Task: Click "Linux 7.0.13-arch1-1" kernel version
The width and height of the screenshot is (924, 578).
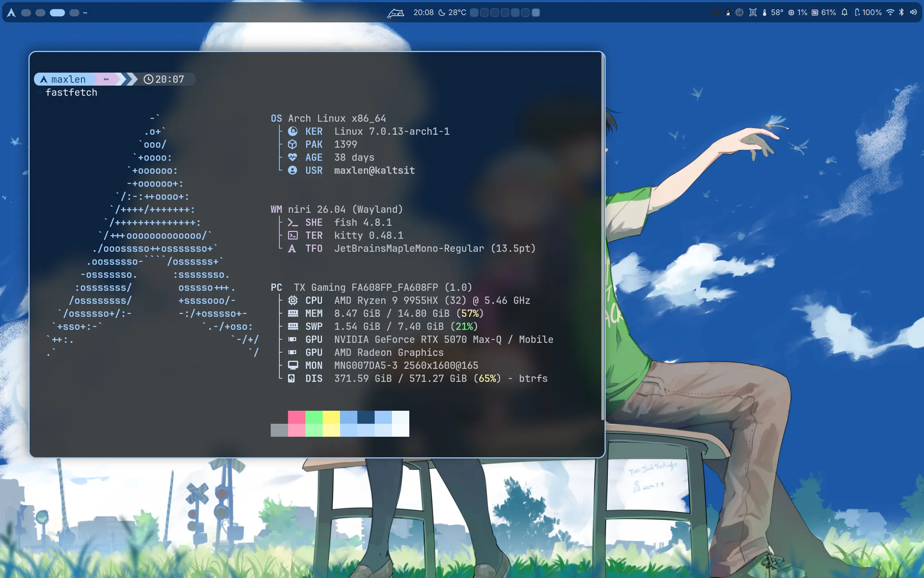Action: coord(392,131)
